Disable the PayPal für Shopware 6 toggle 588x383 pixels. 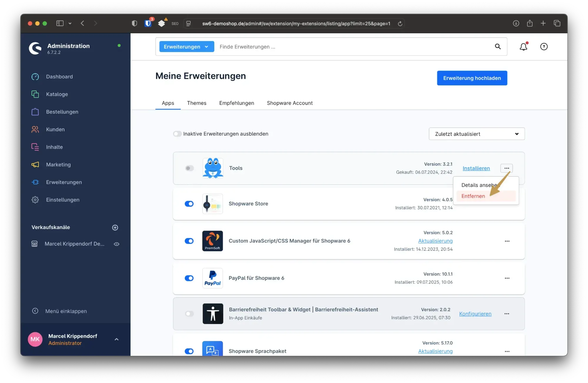[189, 278]
